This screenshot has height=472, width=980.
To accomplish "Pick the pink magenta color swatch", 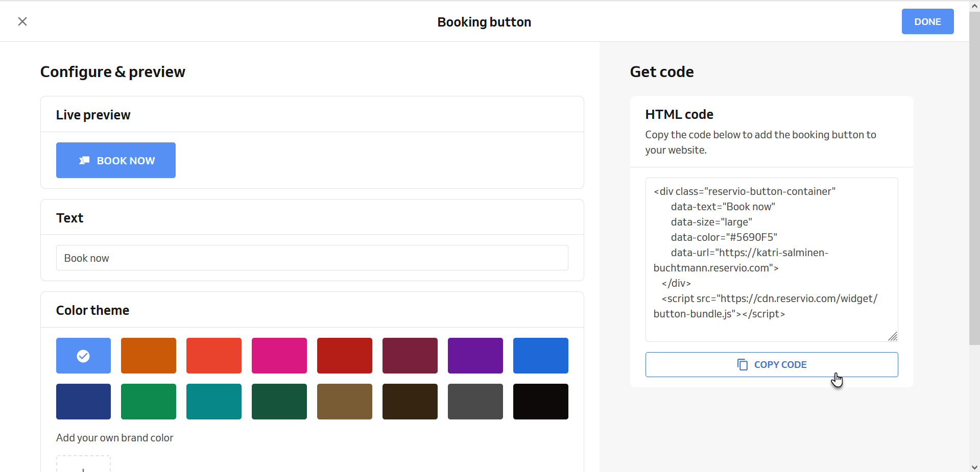I will [x=279, y=356].
